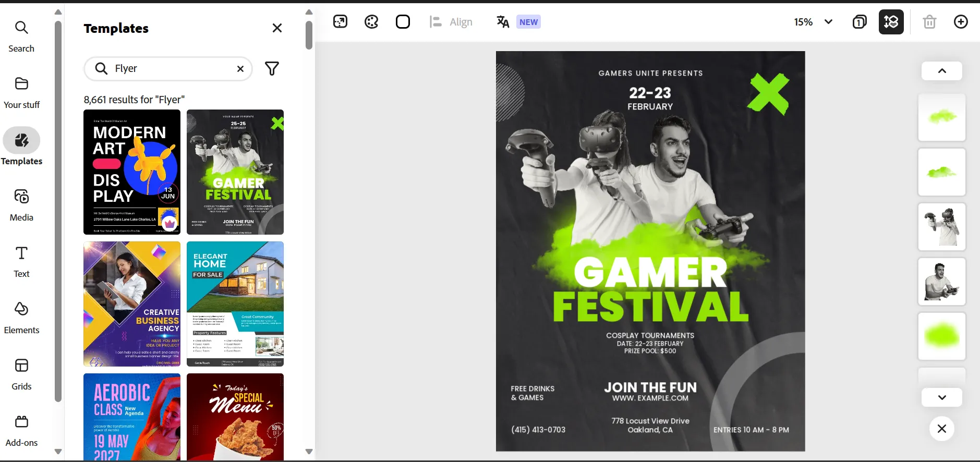This screenshot has width=980, height=462.
Task: Close the Templates panel
Action: (x=277, y=28)
